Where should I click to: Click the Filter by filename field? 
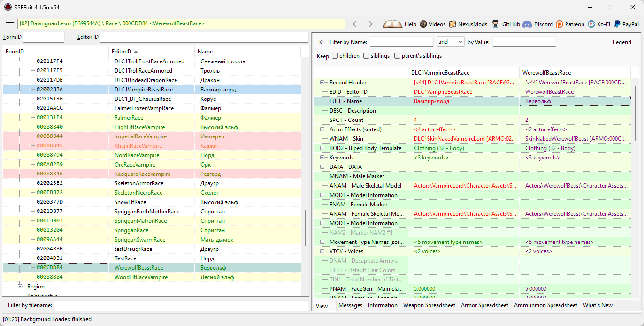[x=181, y=306]
